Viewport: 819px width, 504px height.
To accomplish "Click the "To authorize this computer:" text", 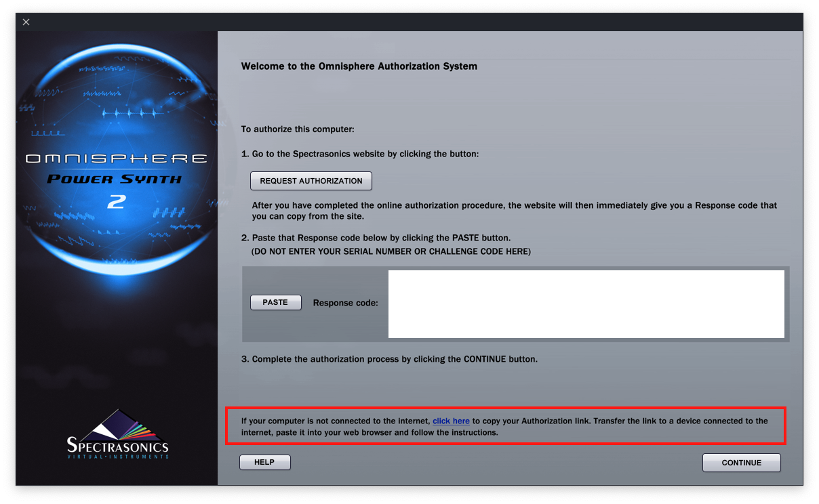I will click(298, 129).
